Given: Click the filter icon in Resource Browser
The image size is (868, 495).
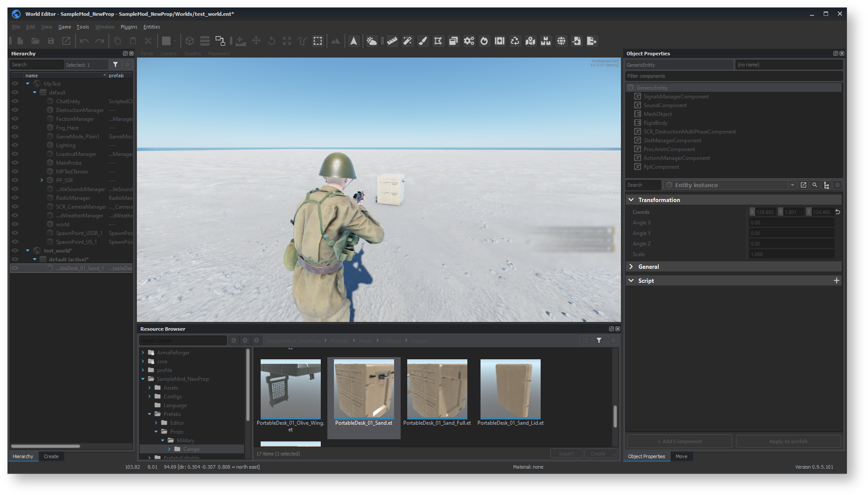Looking at the screenshot, I should click(599, 340).
